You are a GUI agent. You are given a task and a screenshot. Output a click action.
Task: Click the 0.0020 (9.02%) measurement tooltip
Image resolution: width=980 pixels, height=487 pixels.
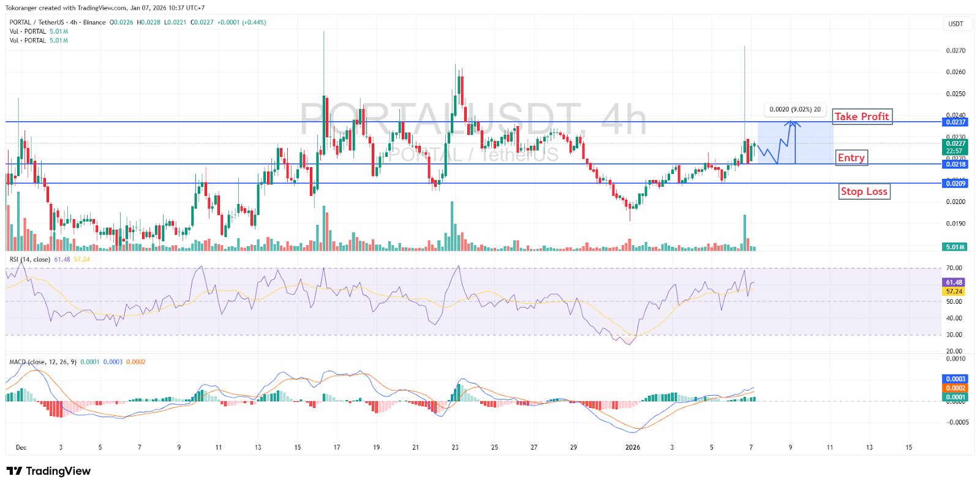coord(794,109)
